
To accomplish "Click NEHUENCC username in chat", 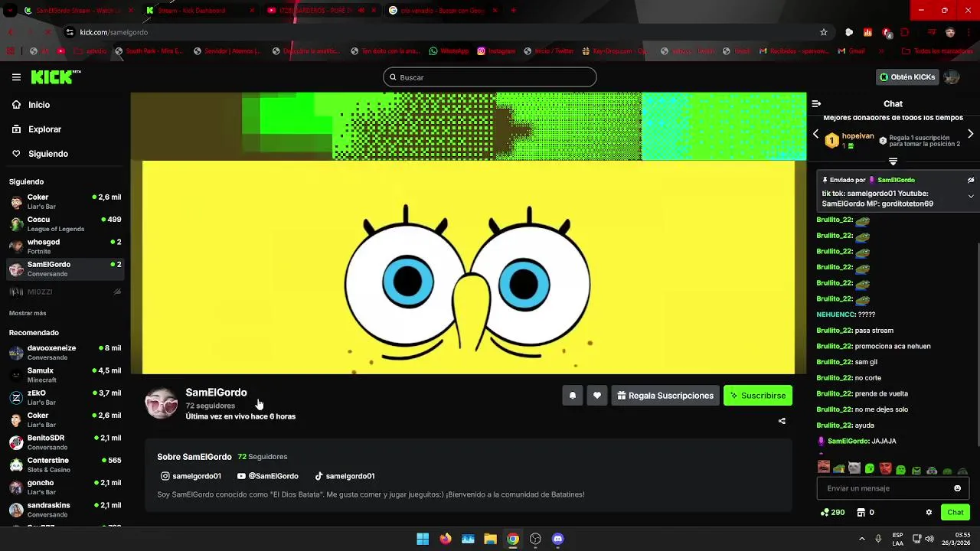I will [835, 315].
